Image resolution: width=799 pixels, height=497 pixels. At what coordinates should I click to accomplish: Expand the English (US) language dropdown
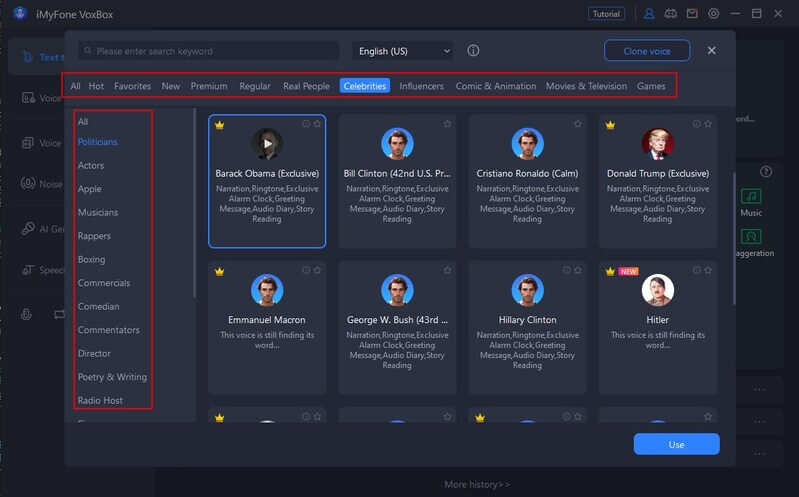point(402,51)
